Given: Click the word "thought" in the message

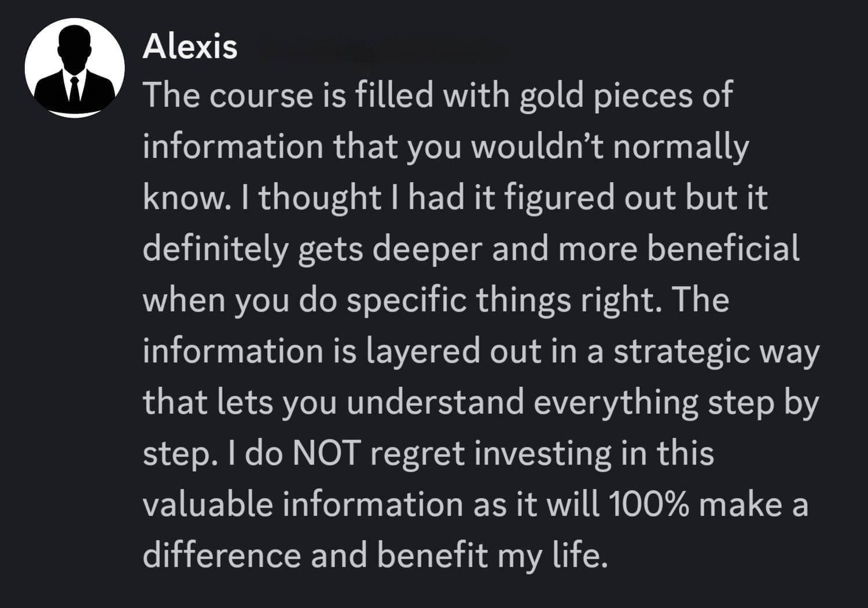Looking at the screenshot, I should pos(319,197).
